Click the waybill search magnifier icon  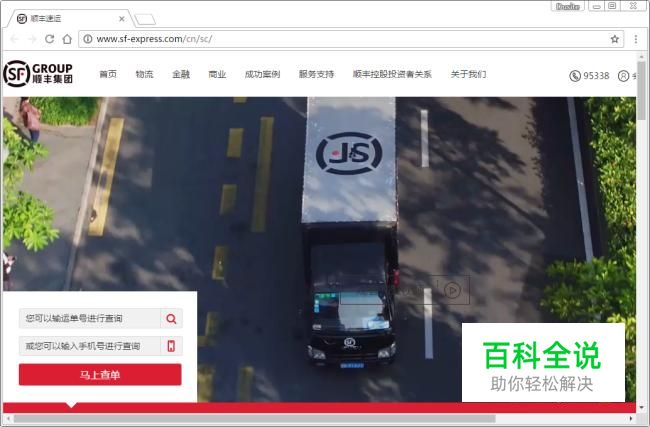171,318
